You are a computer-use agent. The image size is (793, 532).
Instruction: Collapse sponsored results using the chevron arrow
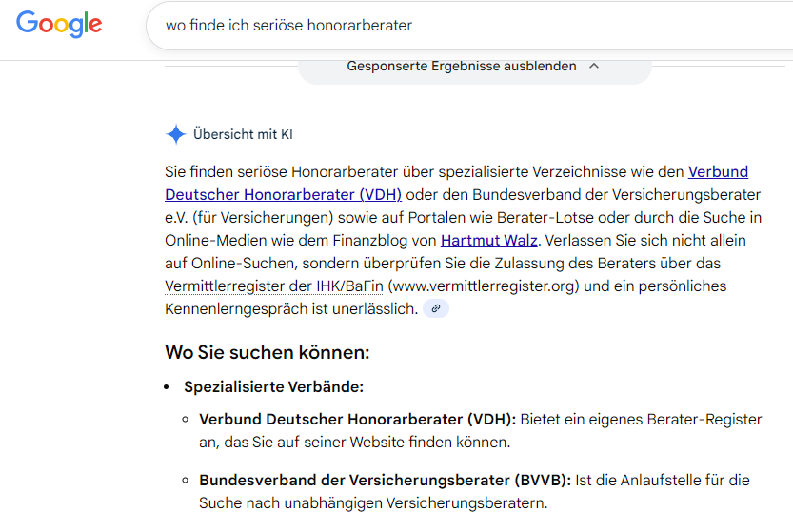pos(594,67)
